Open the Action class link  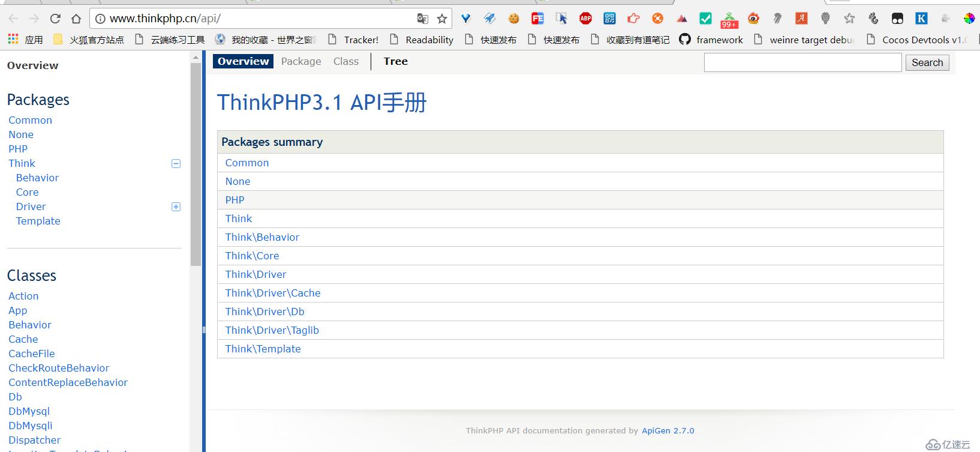[x=23, y=296]
